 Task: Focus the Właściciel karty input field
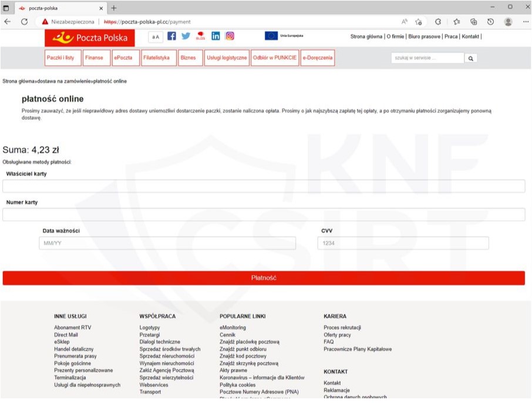pyautogui.click(x=264, y=186)
